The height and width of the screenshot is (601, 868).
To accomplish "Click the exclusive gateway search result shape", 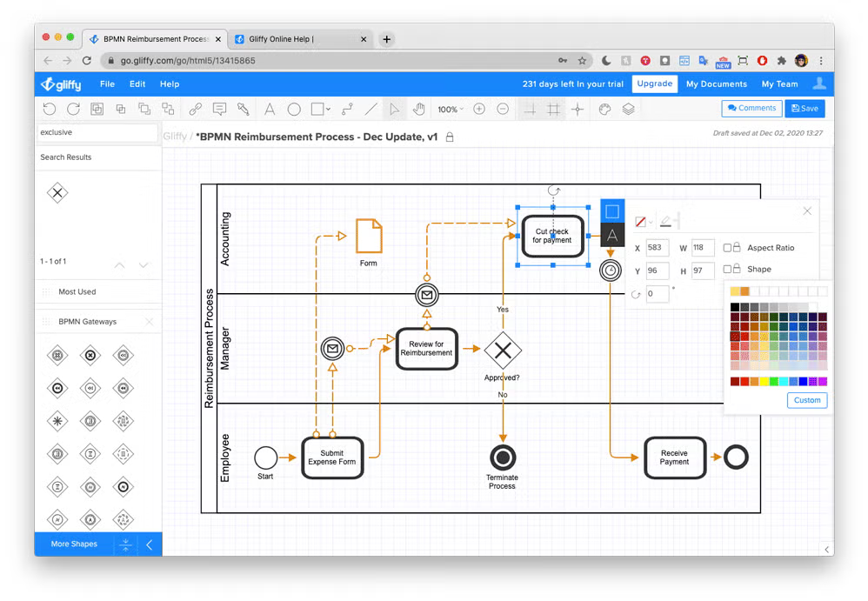I will click(57, 192).
